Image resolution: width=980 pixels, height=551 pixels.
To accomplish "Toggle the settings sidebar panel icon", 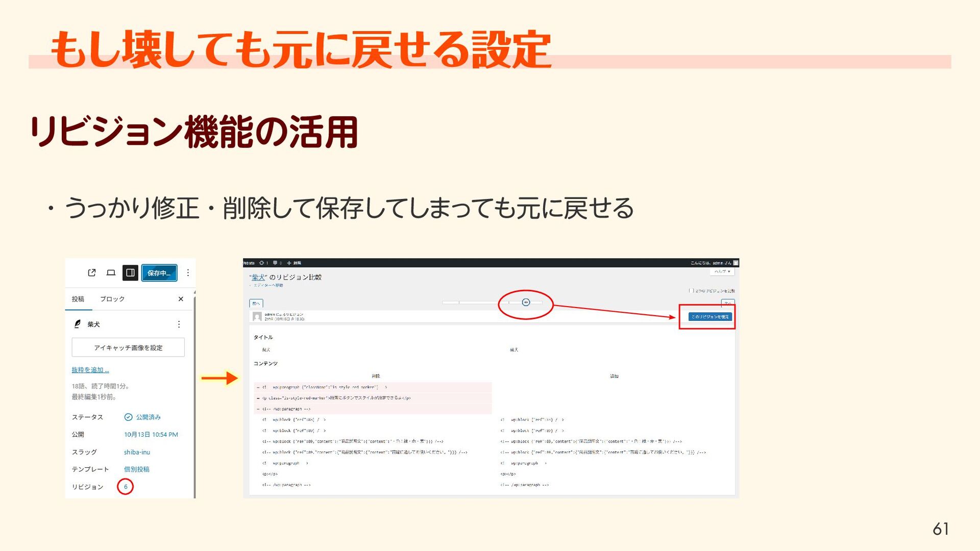I will [x=130, y=273].
